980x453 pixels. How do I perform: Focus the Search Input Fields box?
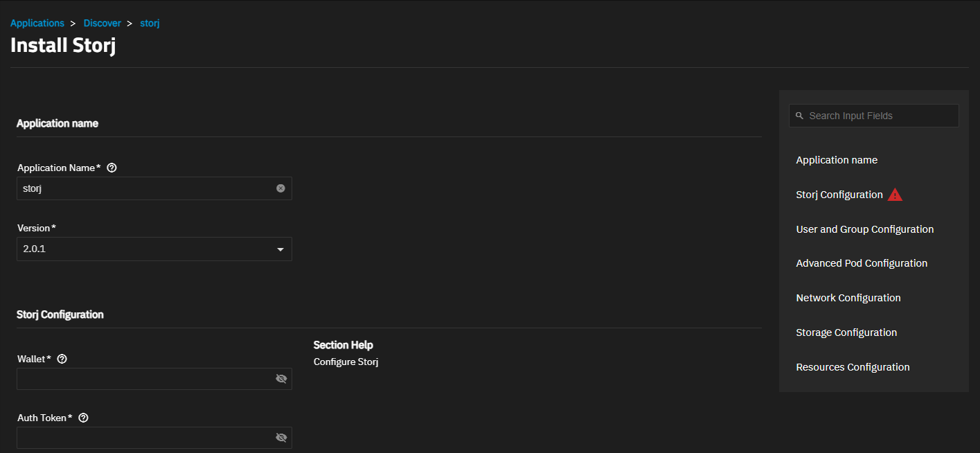[874, 116]
